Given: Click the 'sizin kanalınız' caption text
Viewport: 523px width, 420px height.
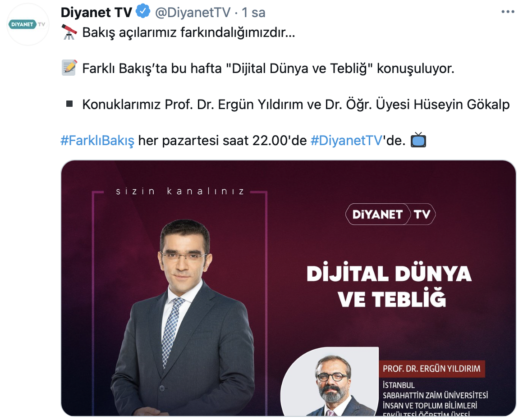Looking at the screenshot, I should point(180,192).
